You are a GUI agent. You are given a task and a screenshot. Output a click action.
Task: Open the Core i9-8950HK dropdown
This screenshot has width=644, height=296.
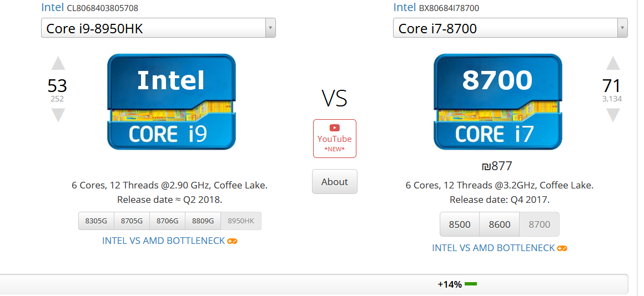[x=158, y=28]
